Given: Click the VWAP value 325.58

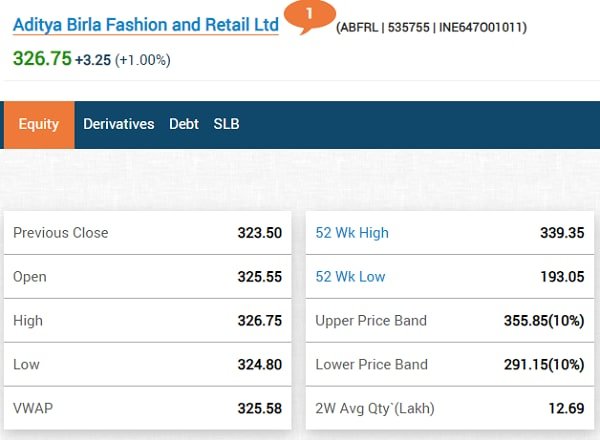Looking at the screenshot, I should [260, 408].
